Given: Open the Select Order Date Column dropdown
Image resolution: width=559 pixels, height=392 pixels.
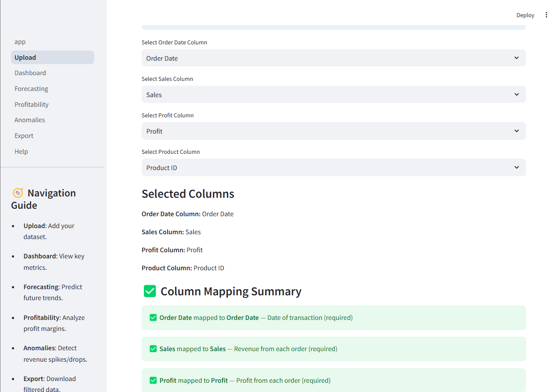Looking at the screenshot, I should [x=333, y=58].
